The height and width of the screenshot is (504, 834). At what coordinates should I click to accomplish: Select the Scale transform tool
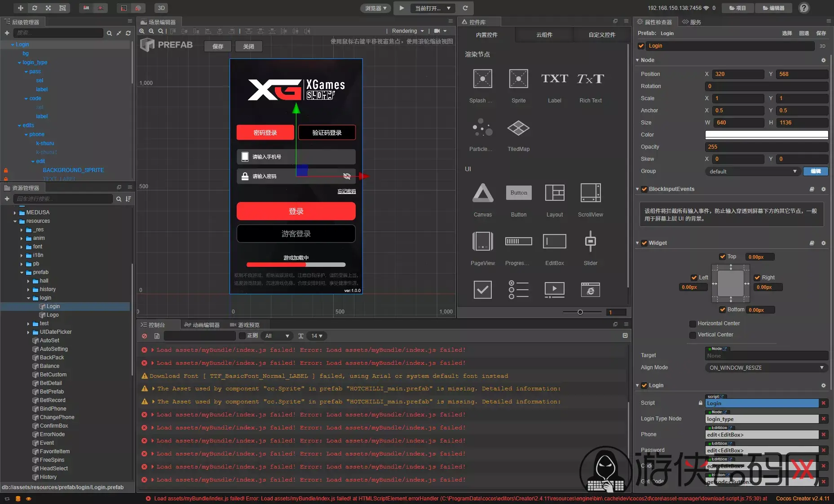pyautogui.click(x=49, y=8)
